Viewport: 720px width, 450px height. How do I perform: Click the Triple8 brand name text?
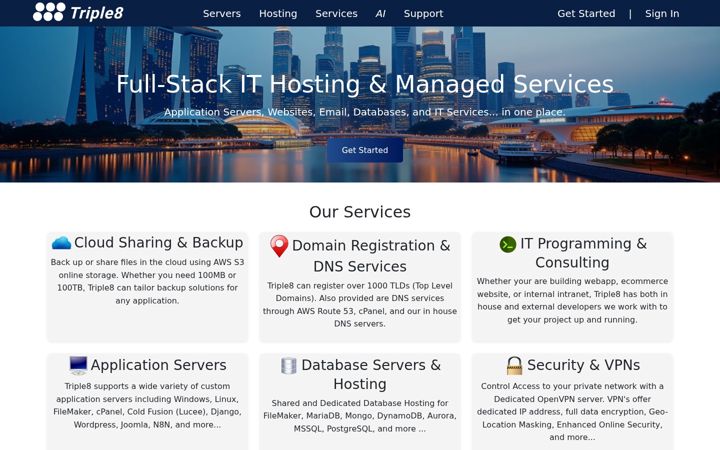point(97,13)
